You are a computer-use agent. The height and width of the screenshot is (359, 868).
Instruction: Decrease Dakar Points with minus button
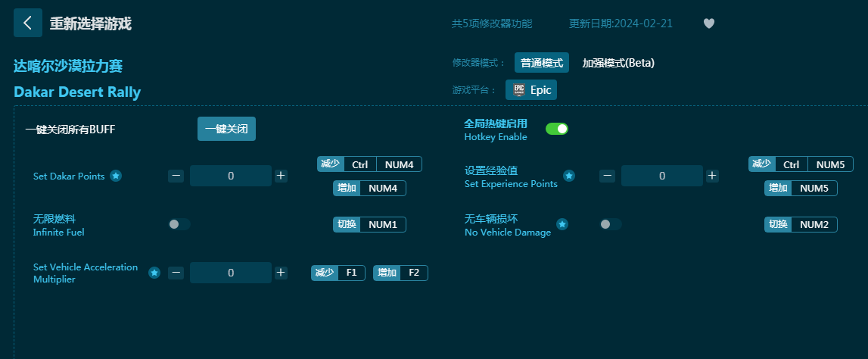[x=176, y=176]
